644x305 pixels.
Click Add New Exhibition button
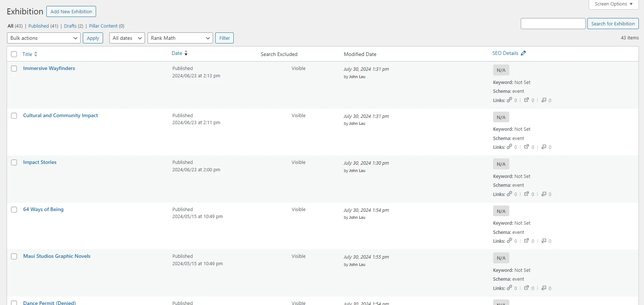pos(71,11)
